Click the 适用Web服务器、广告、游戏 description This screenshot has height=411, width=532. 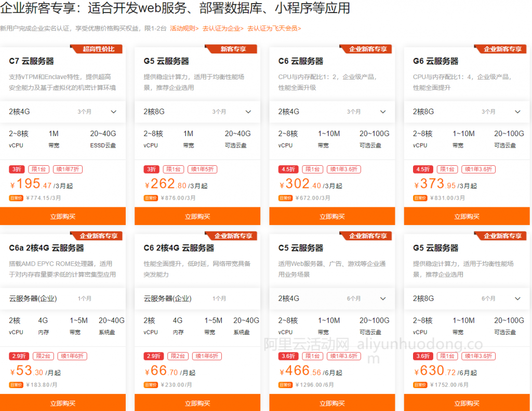tap(332, 269)
